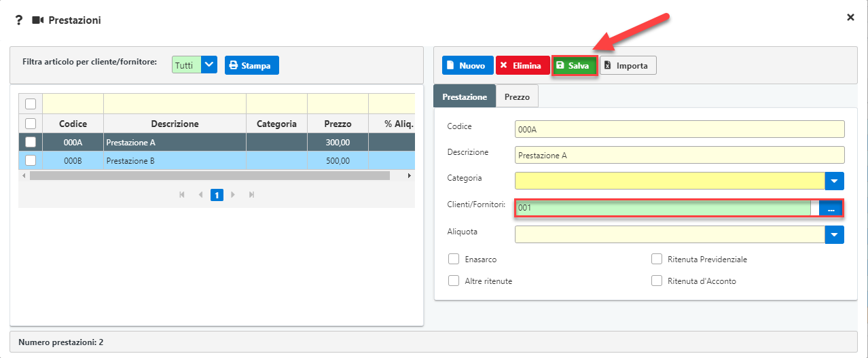Image resolution: width=868 pixels, height=358 pixels.
Task: Sort by Descrizione column header
Action: [175, 124]
